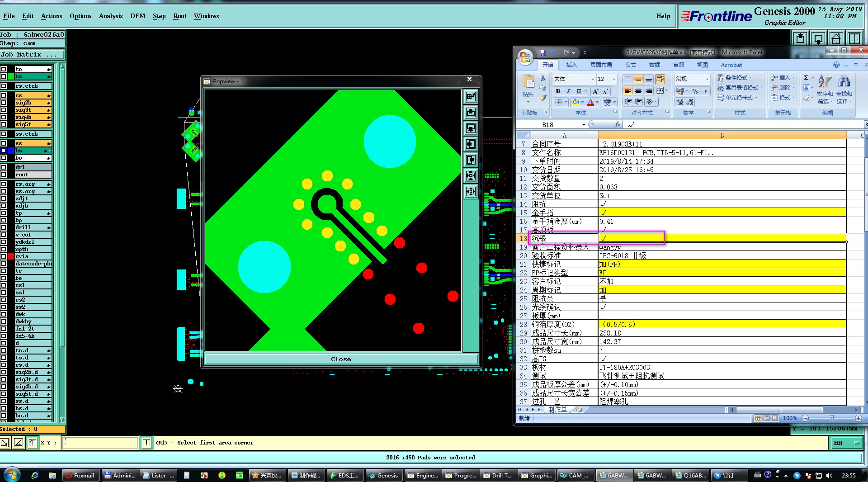The image size is (868, 482).
Task: Open the Analysis menu in Genesis
Action: click(111, 16)
